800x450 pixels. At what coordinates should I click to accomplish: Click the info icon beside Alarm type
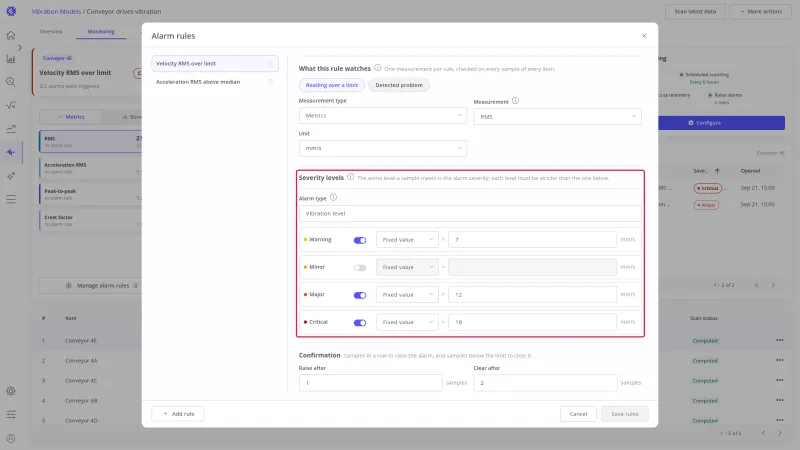(x=333, y=197)
